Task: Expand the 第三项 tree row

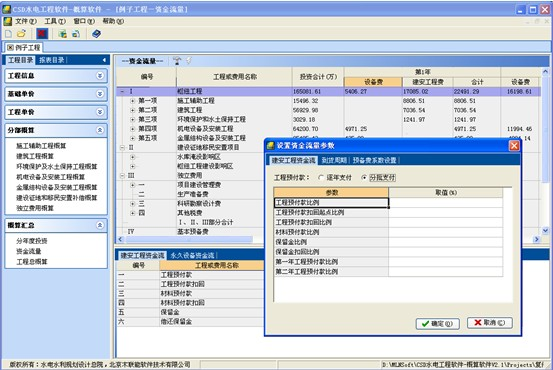Action: pyautogui.click(x=133, y=120)
